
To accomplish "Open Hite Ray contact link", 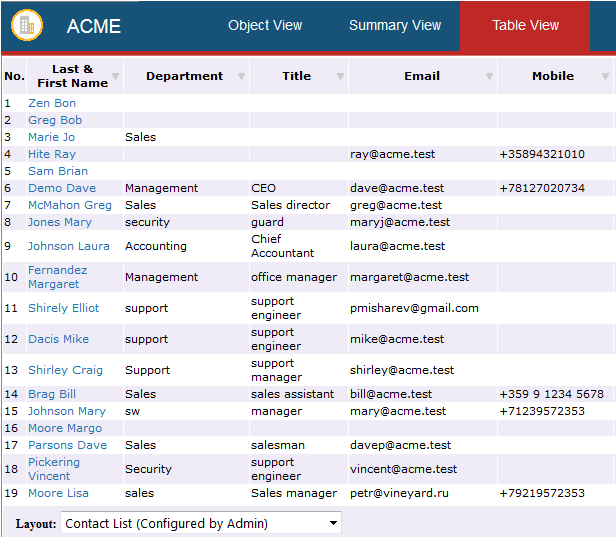I will [52, 154].
